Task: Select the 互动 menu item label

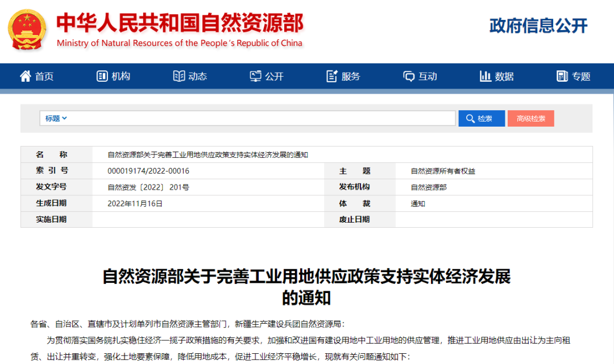Action: point(428,77)
